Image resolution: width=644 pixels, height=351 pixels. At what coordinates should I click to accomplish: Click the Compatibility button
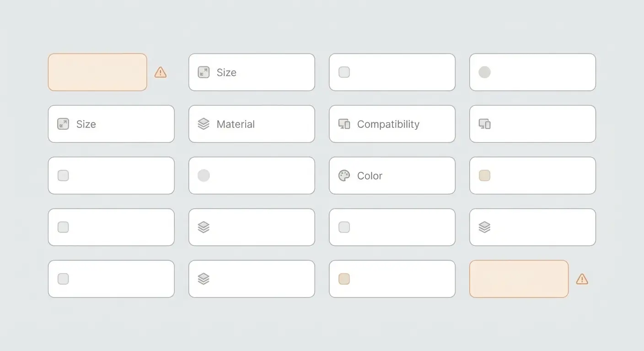pyautogui.click(x=392, y=124)
